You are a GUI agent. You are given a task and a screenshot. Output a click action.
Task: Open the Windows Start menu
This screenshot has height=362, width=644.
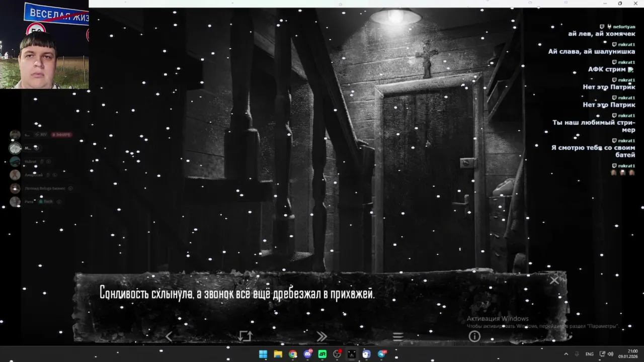coord(263,354)
